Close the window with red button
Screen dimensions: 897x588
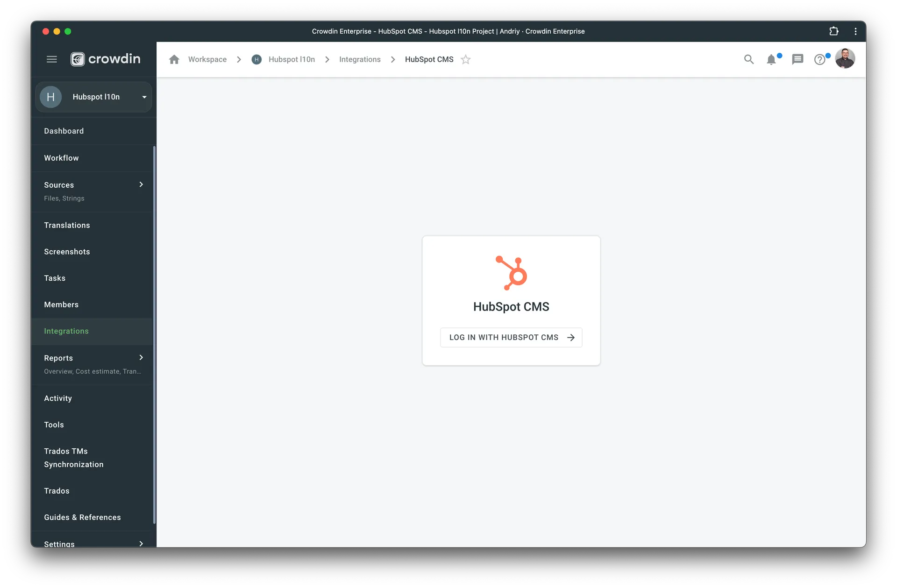coord(46,31)
